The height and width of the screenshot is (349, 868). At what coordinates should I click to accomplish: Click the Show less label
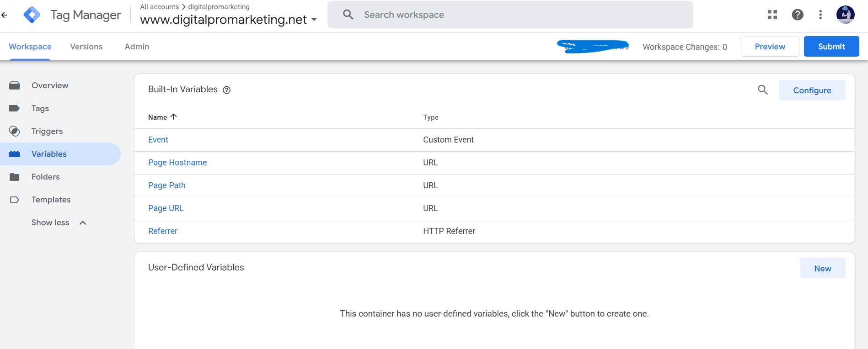click(x=50, y=222)
